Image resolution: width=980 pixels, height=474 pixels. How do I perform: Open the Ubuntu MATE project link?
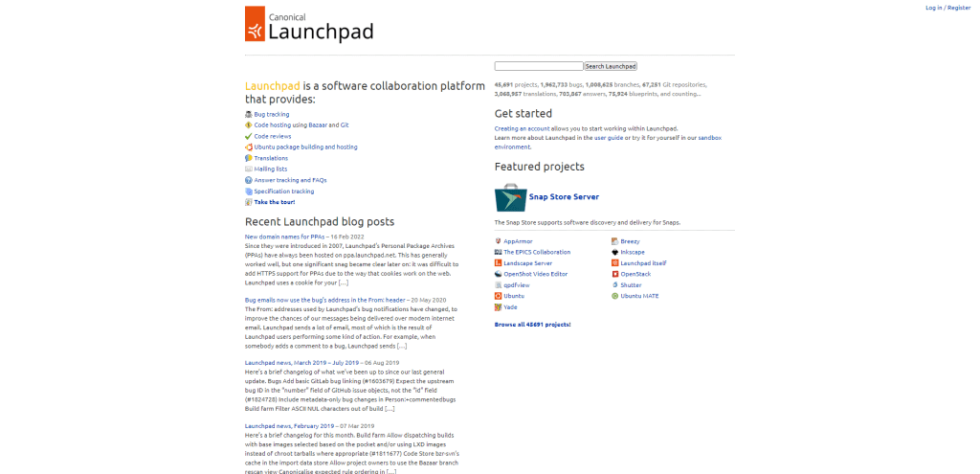click(639, 296)
